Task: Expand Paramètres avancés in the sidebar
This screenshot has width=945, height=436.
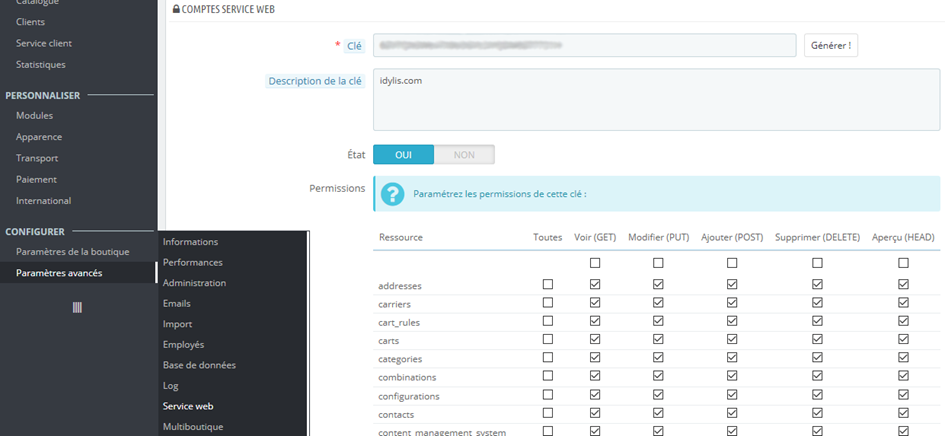Action: 59,273
